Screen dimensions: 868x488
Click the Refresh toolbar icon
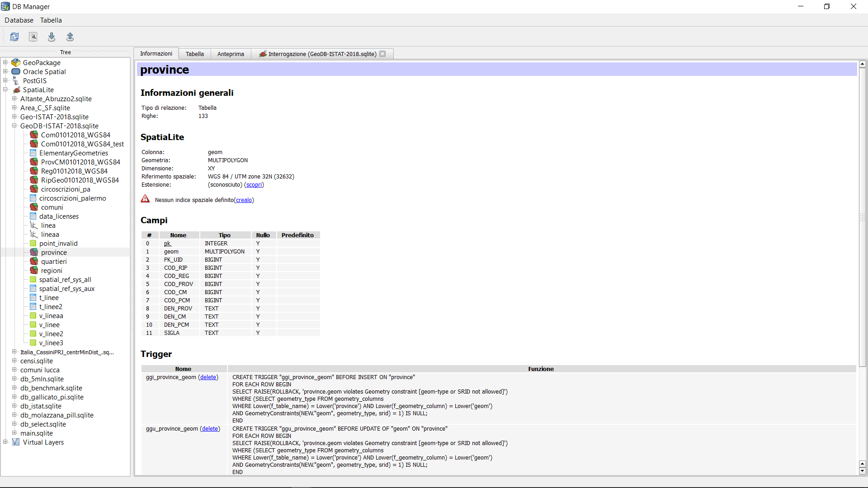tap(14, 37)
